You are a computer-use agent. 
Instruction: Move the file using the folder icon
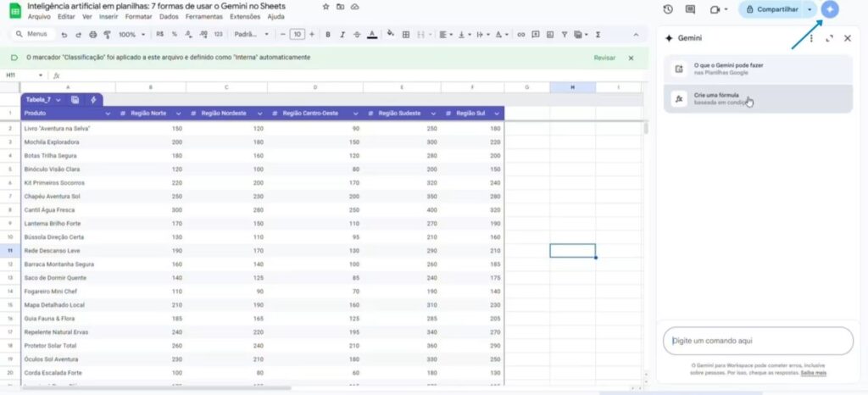pyautogui.click(x=341, y=7)
